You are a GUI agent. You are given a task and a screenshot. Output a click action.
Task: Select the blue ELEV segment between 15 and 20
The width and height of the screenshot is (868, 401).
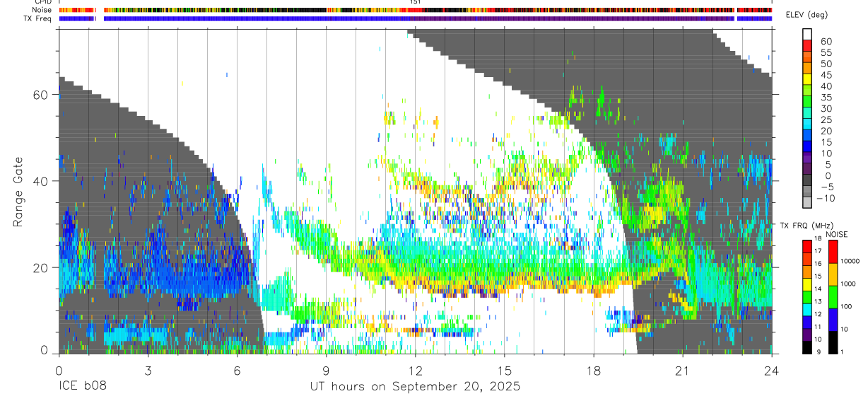tap(807, 135)
